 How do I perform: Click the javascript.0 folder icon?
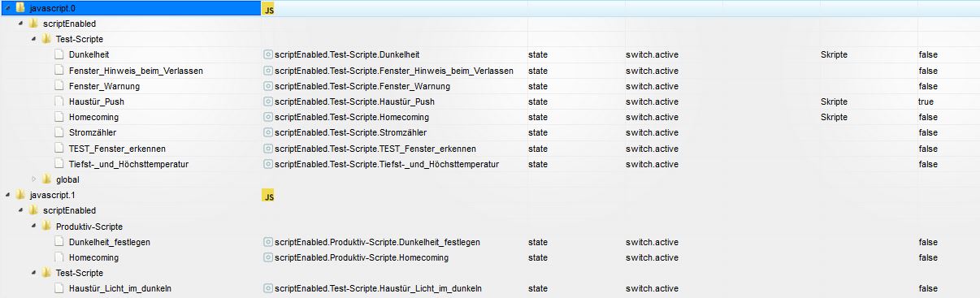20,7
